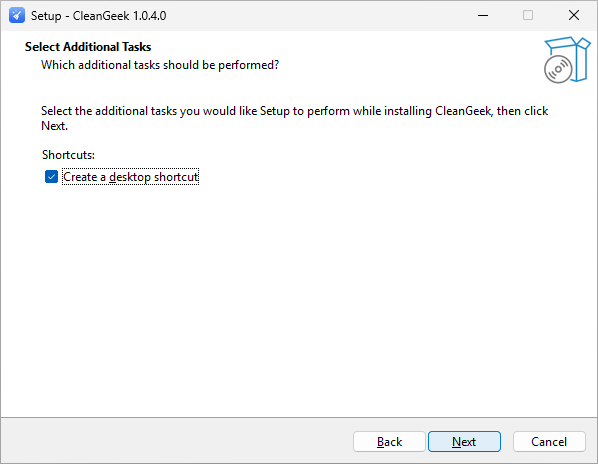Screen dimensions: 598x464
Task: Click the word "Next." in the instruction text
Action: (55, 126)
